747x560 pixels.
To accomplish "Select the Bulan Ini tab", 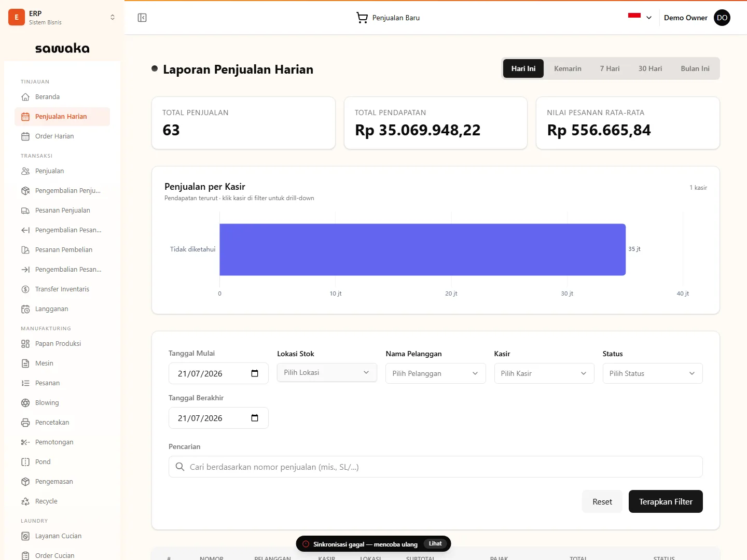I will [x=695, y=68].
